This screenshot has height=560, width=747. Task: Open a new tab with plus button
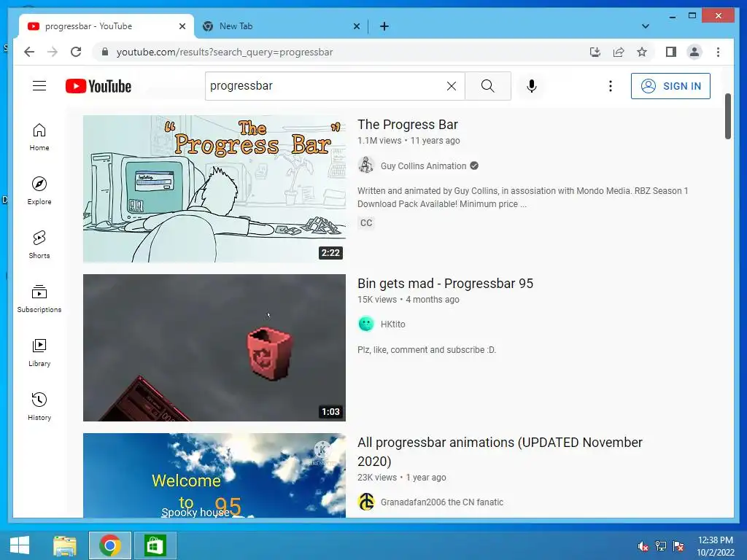(x=384, y=26)
